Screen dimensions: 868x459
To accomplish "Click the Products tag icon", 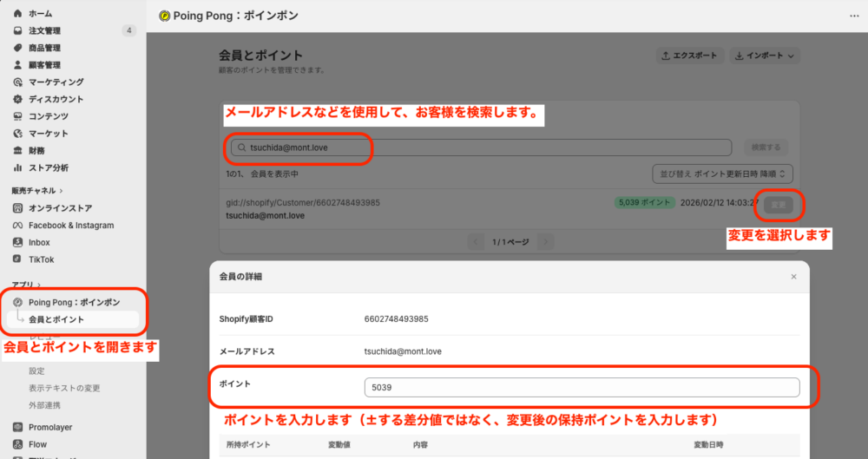I will (18, 48).
